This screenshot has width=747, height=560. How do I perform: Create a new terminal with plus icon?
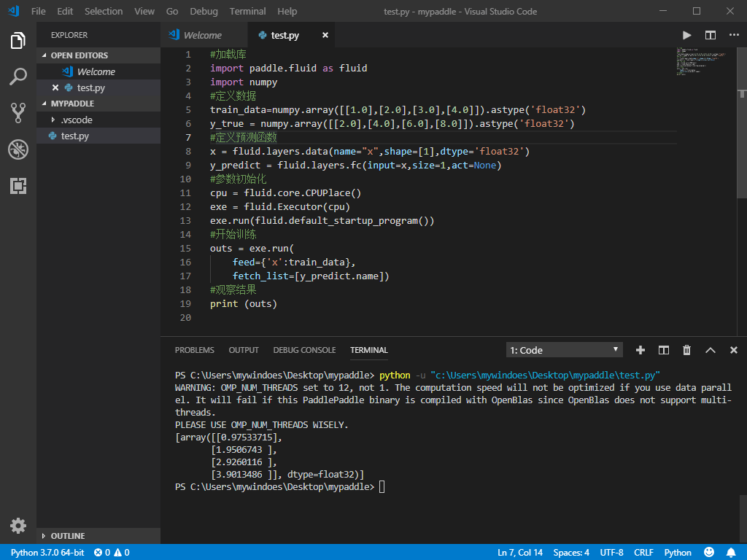[x=640, y=350]
